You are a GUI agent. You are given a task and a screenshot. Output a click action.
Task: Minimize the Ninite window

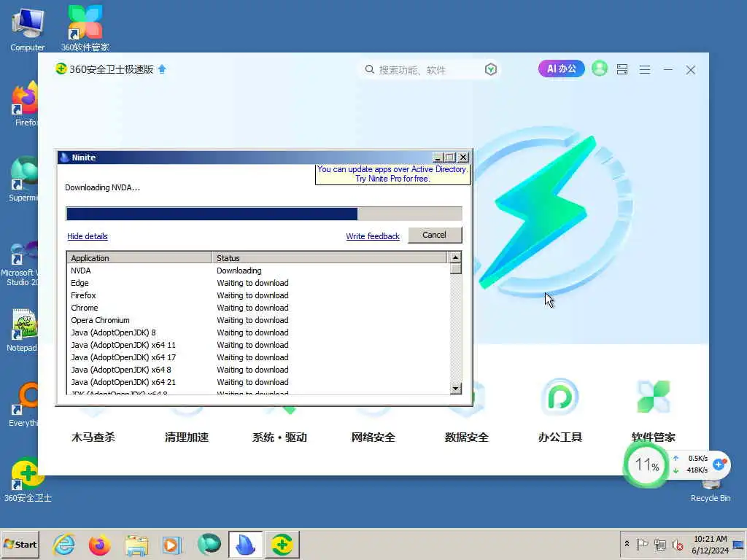(x=438, y=157)
